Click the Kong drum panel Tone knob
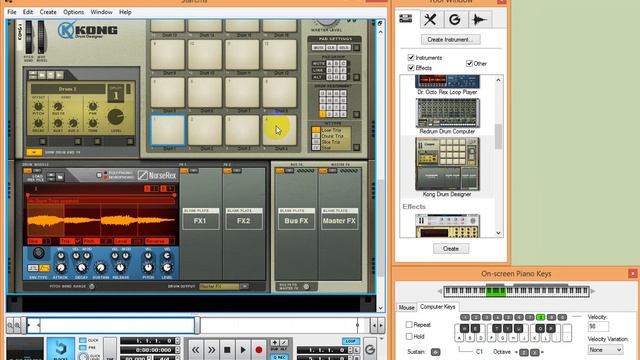 coord(93,122)
